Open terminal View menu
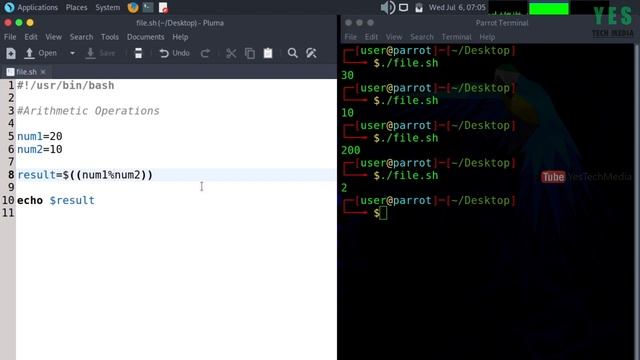 click(x=394, y=37)
